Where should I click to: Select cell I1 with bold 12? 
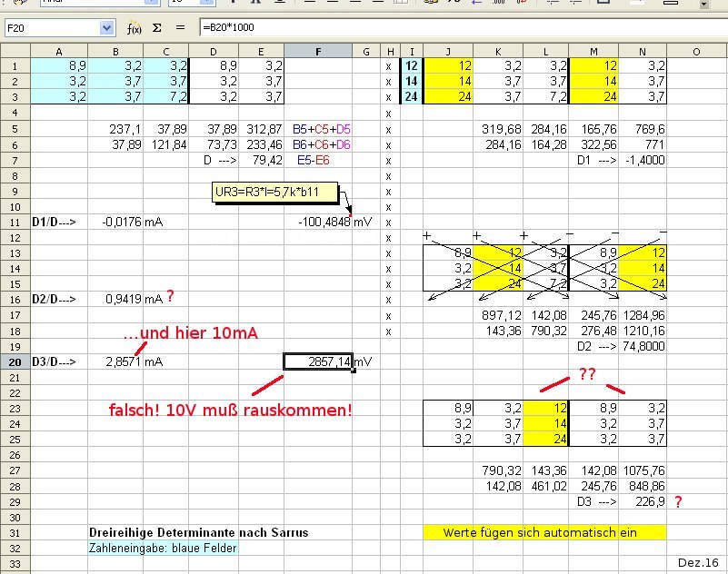pyautogui.click(x=412, y=66)
